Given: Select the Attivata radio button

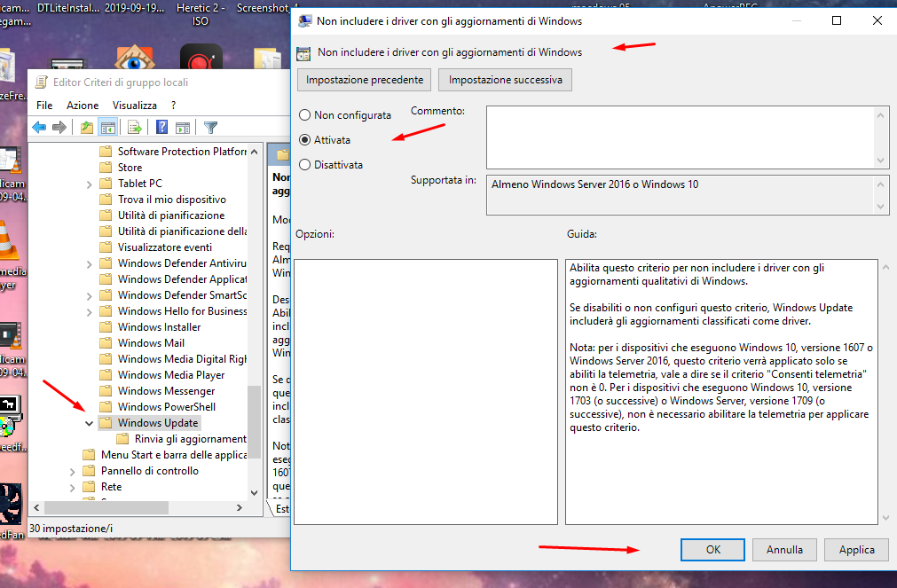Looking at the screenshot, I should point(305,139).
